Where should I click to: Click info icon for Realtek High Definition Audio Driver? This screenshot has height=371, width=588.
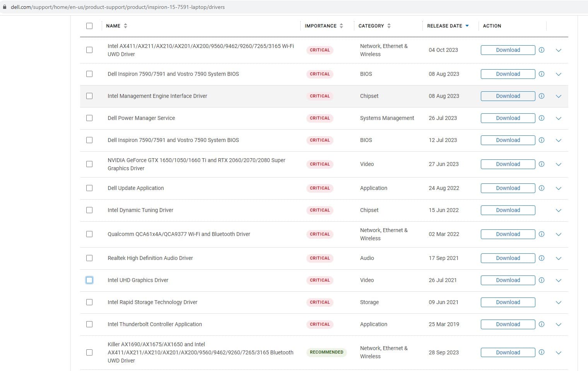[x=542, y=258]
